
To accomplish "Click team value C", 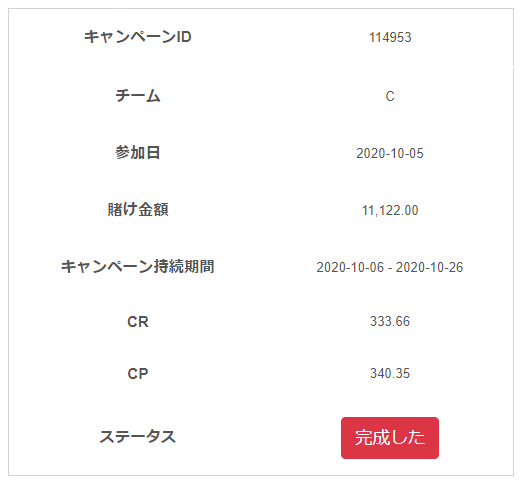I will tap(390, 96).
